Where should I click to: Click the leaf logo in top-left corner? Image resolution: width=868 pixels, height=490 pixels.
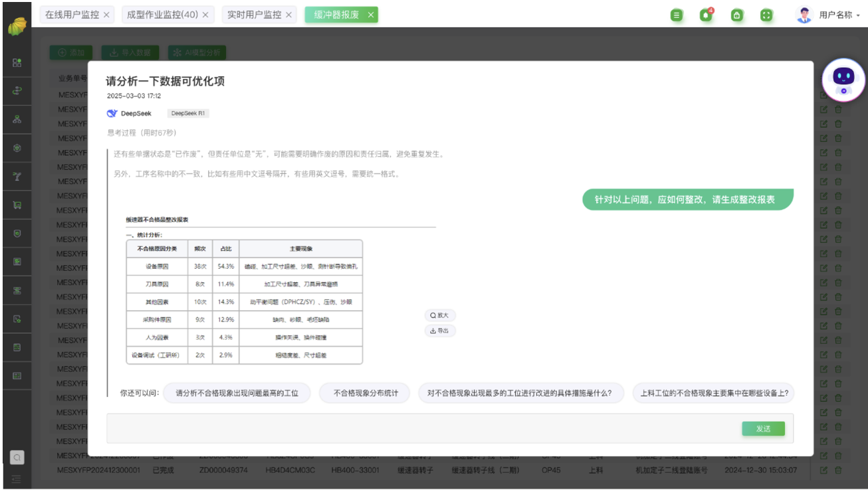point(17,26)
